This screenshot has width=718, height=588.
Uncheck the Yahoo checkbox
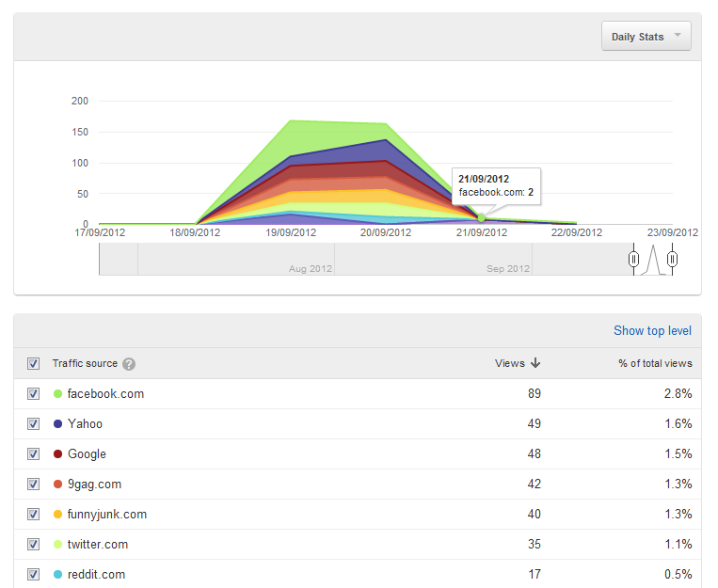pos(34,424)
